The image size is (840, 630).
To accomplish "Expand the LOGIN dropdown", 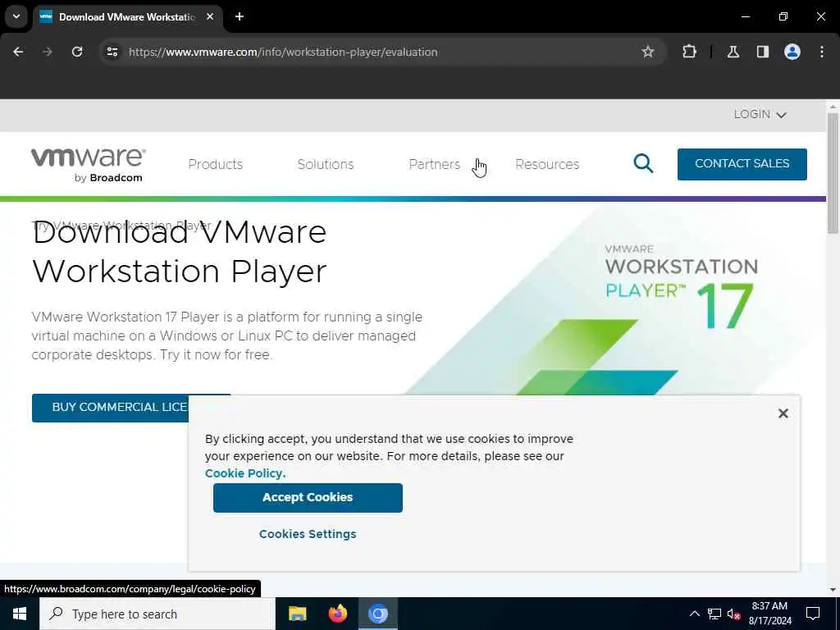I will tap(760, 115).
